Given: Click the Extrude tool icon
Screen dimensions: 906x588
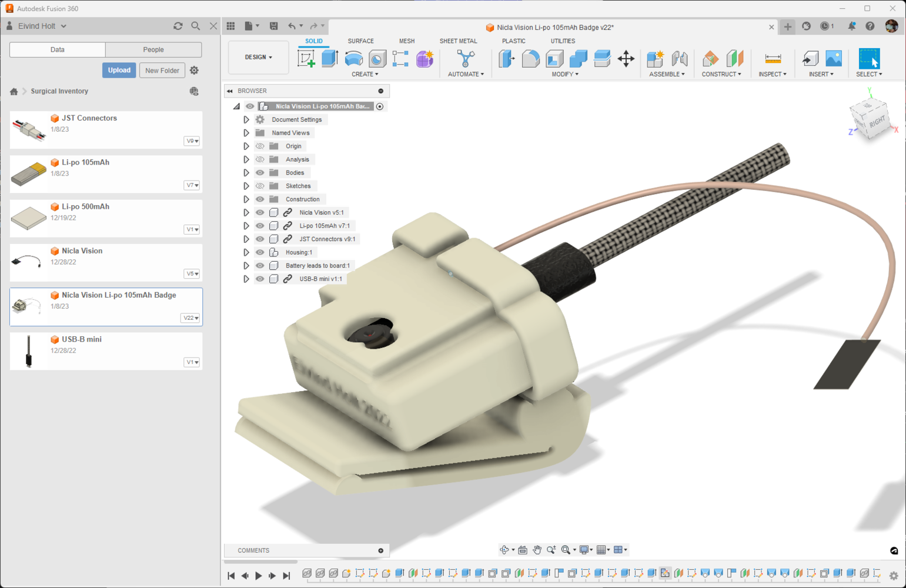Looking at the screenshot, I should point(330,59).
